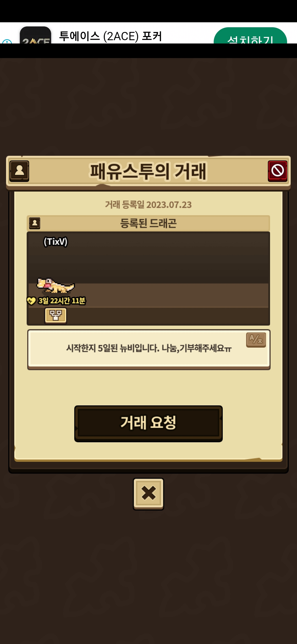
Task: Tap the 투에이스 (2ACE) 포커 ad title
Action: tap(111, 36)
